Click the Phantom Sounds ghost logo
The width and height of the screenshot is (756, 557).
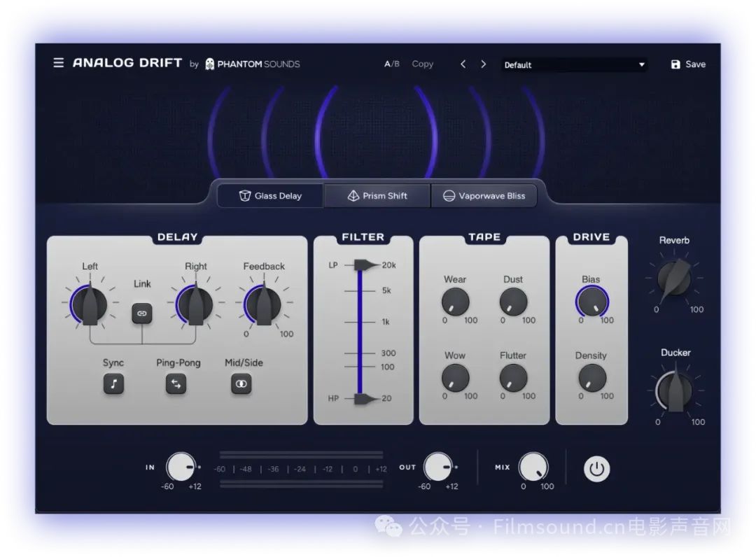point(209,64)
